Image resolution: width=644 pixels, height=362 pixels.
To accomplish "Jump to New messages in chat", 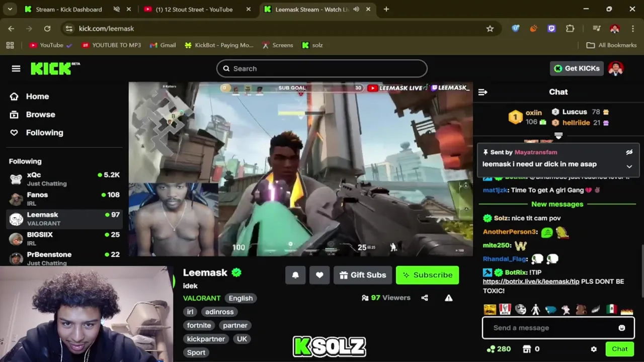I will (557, 204).
